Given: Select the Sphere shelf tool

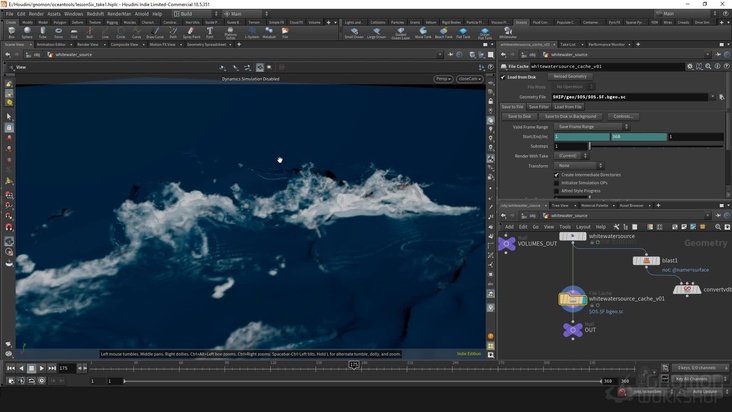Looking at the screenshot, I should [27, 32].
